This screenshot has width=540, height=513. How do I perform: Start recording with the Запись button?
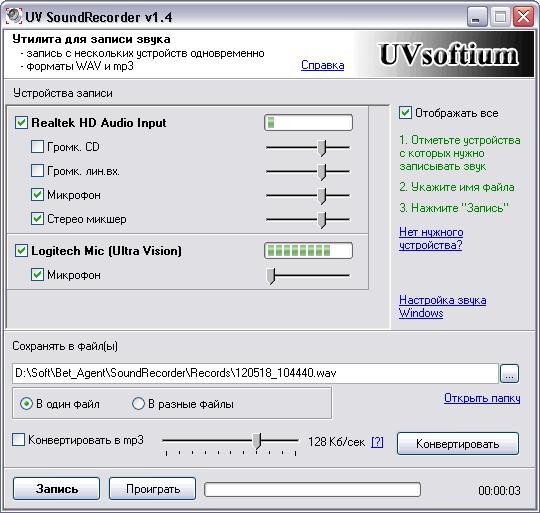(x=56, y=489)
